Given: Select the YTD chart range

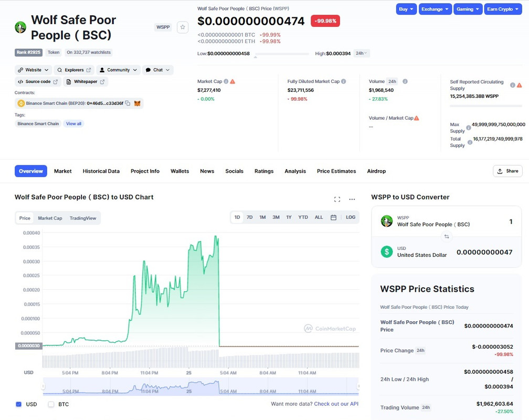Looking at the screenshot, I should 303,217.
